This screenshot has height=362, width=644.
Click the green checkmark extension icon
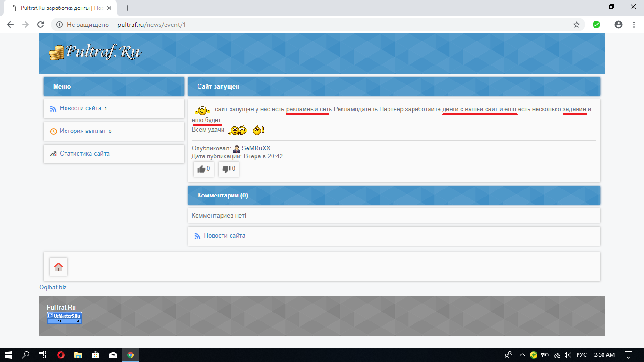pyautogui.click(x=596, y=25)
